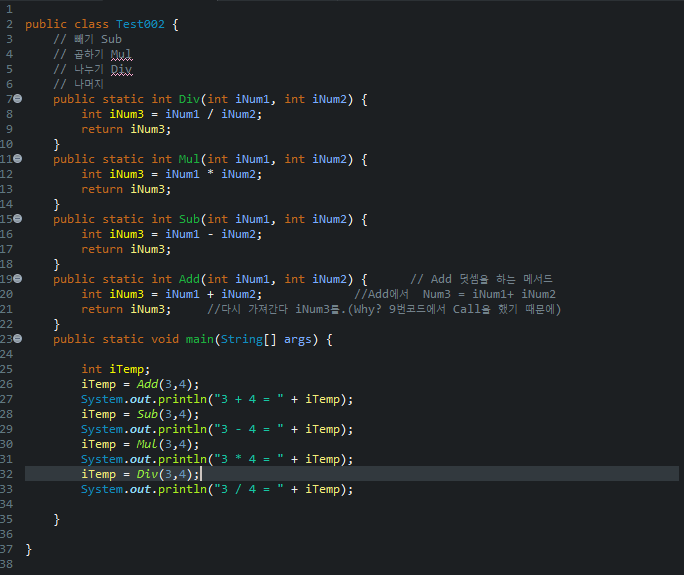Click the comment on line 6

pyautogui.click(x=79, y=84)
